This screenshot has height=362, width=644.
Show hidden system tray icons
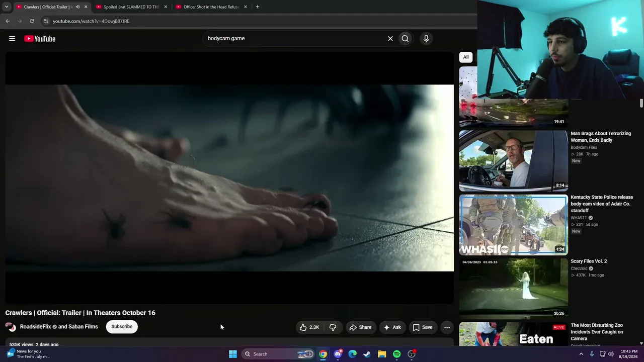coord(581,354)
